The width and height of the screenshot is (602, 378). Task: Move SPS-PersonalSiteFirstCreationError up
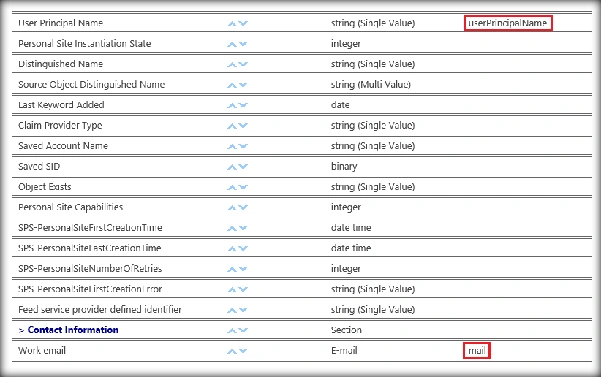pyautogui.click(x=232, y=290)
